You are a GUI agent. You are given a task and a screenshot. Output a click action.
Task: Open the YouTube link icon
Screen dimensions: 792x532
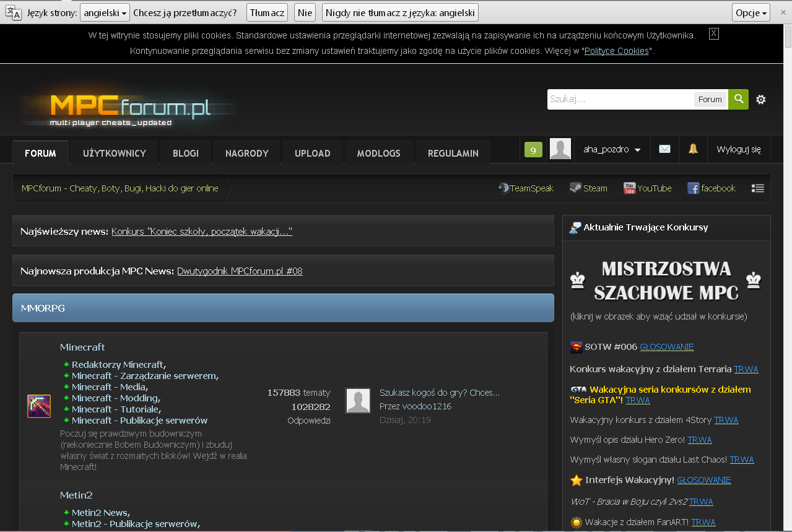629,188
